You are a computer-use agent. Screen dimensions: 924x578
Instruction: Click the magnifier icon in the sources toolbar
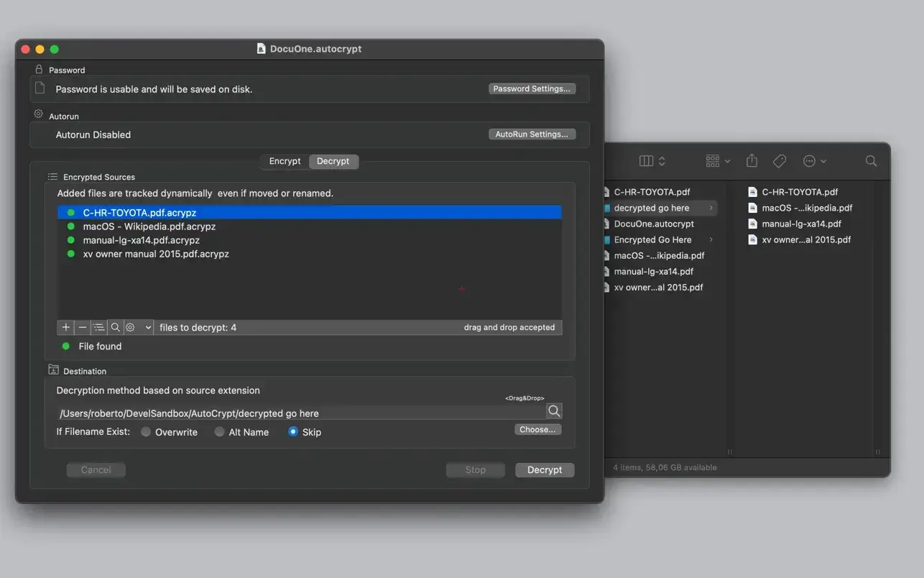coord(115,327)
